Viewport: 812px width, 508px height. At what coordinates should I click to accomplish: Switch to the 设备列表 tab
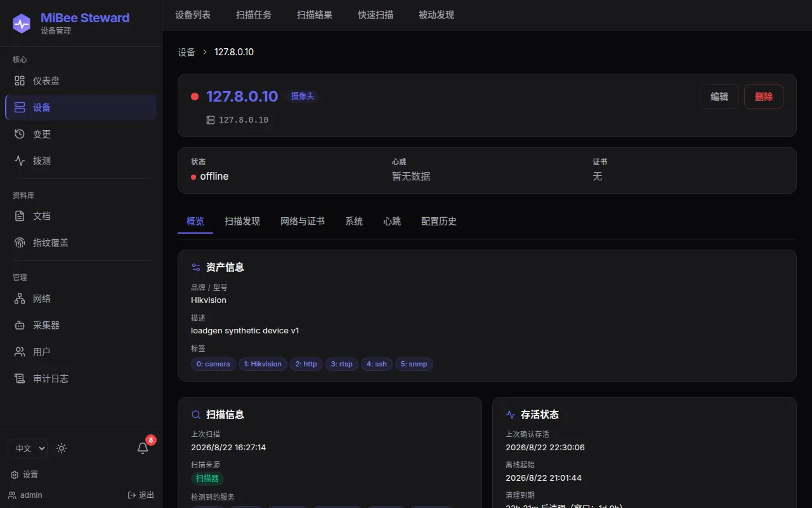pyautogui.click(x=193, y=15)
